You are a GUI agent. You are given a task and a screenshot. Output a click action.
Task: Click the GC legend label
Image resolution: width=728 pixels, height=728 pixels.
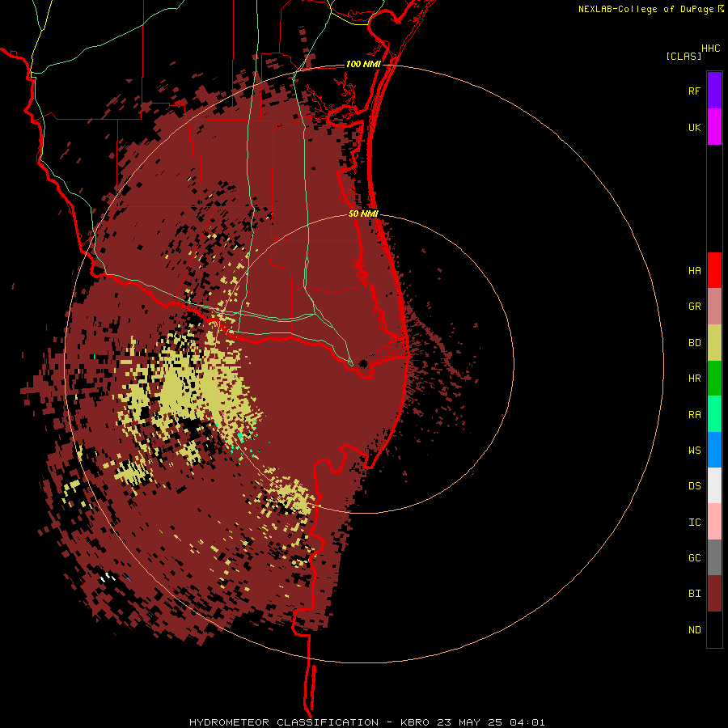(694, 558)
